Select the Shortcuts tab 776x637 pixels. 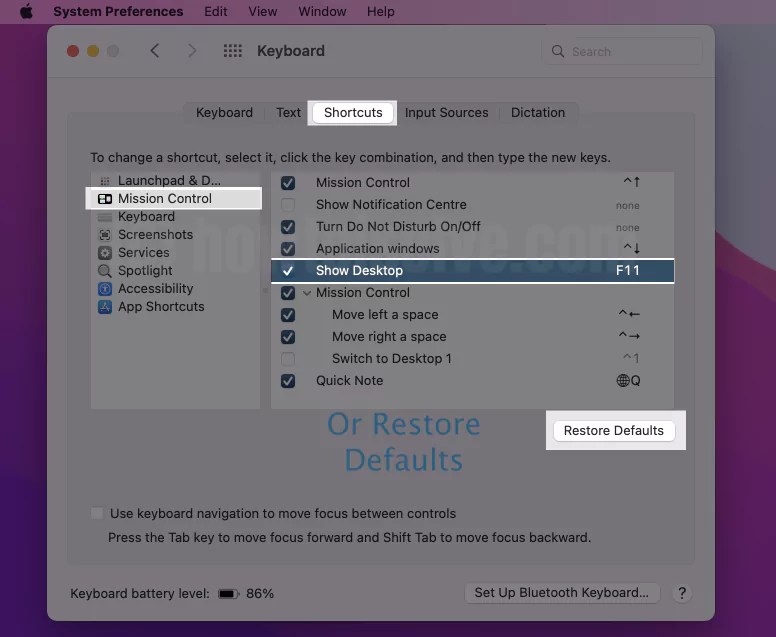[x=353, y=112]
